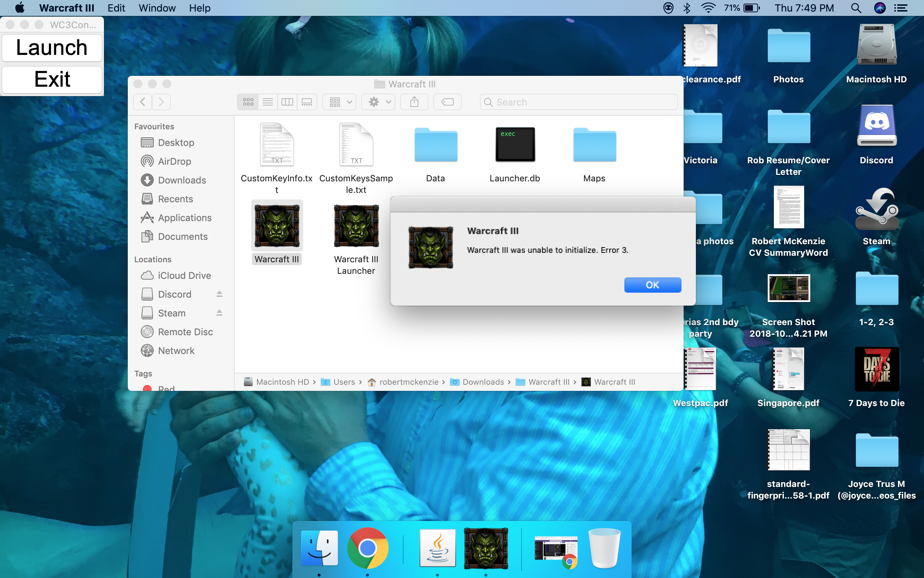Open the Window menu

click(157, 8)
